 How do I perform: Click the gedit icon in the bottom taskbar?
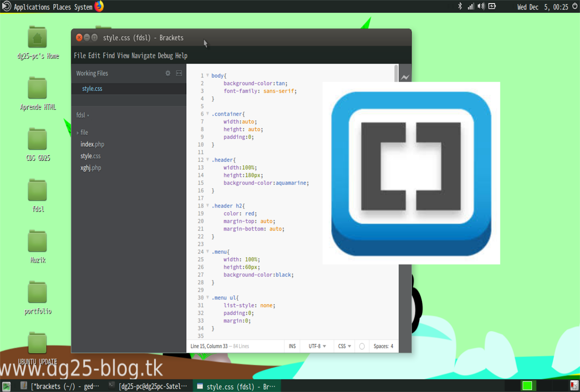[23, 386]
